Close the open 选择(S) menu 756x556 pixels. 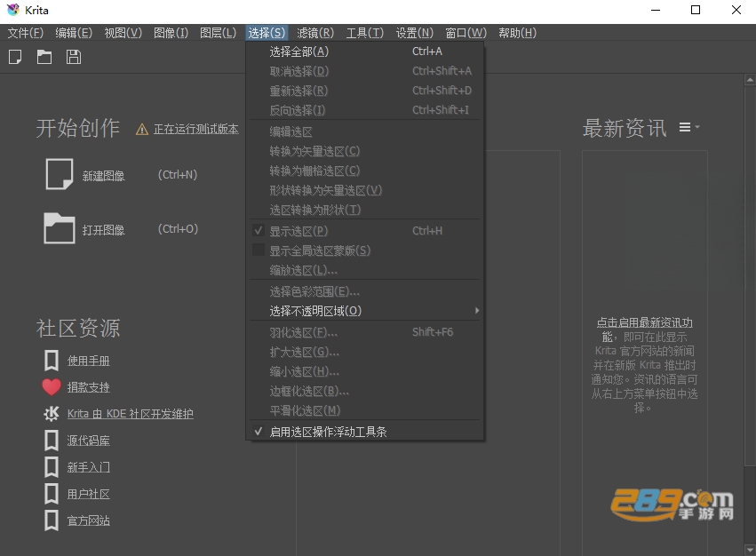[x=267, y=33]
